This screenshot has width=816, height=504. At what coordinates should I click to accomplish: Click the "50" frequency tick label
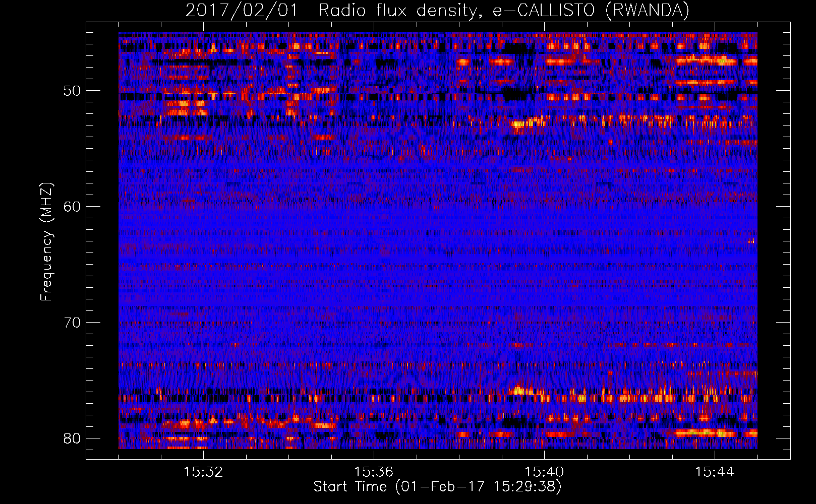click(72, 91)
